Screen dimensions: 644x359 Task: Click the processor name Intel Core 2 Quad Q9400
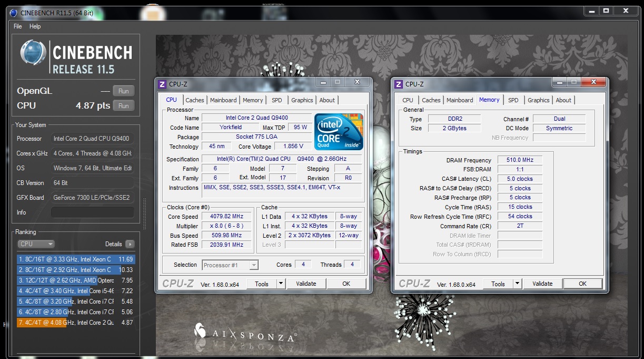(x=257, y=118)
